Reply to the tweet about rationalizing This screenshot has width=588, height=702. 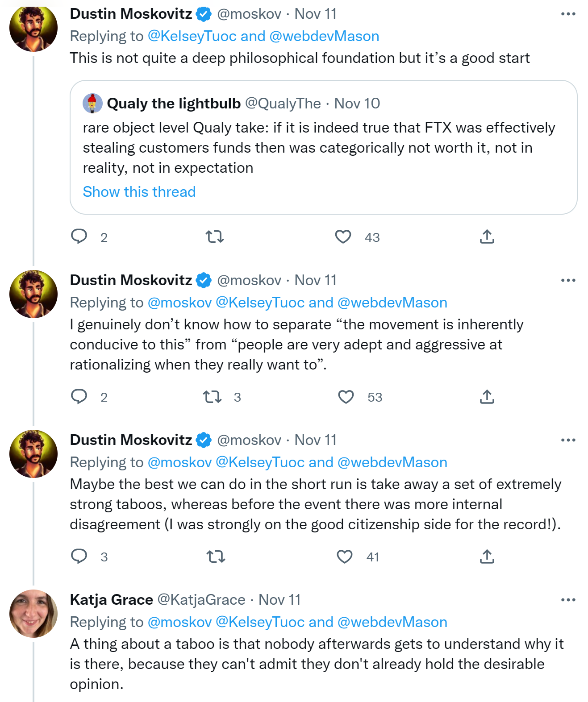pyautogui.click(x=79, y=397)
